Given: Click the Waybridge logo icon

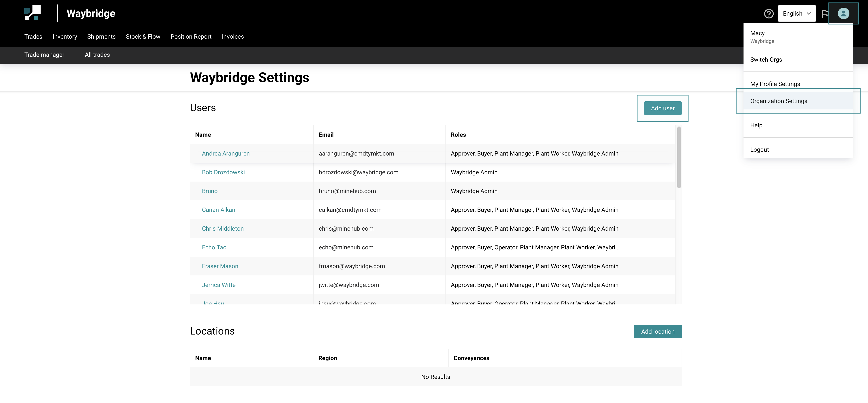Looking at the screenshot, I should pyautogui.click(x=32, y=13).
